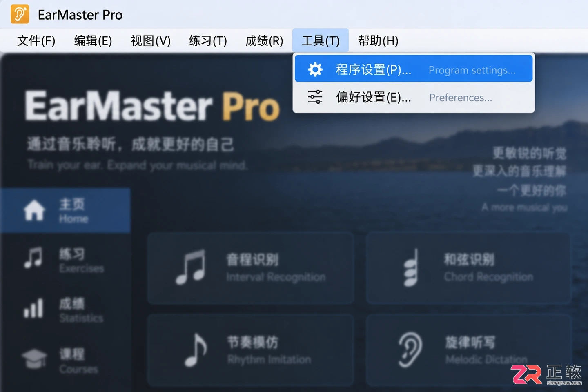Click the gear icon beside 程序设置

315,69
